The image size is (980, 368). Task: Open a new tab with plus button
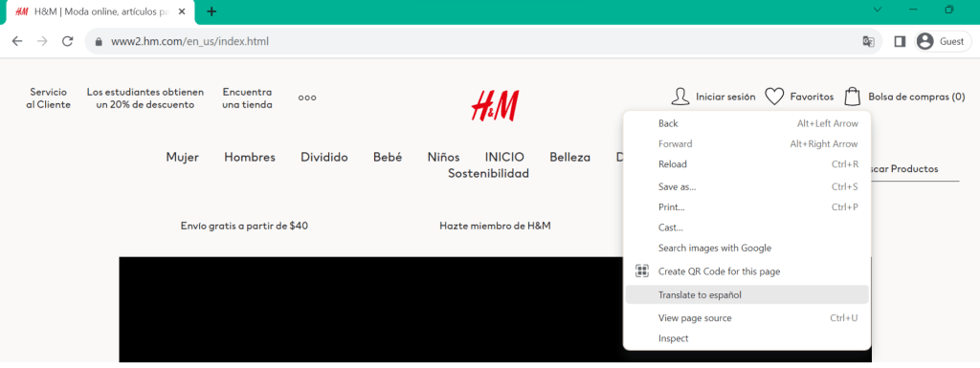coord(212,11)
